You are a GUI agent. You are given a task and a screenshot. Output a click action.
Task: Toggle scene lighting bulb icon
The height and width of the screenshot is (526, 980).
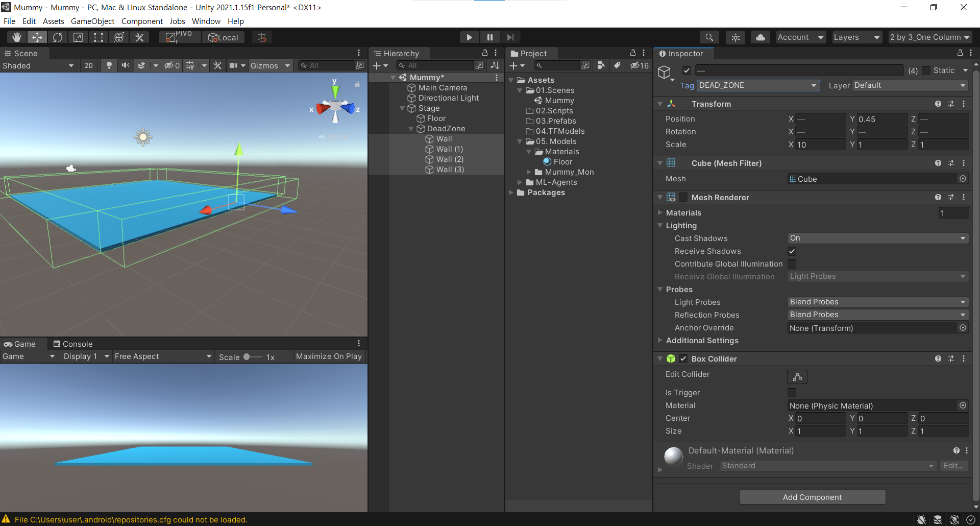tap(109, 65)
